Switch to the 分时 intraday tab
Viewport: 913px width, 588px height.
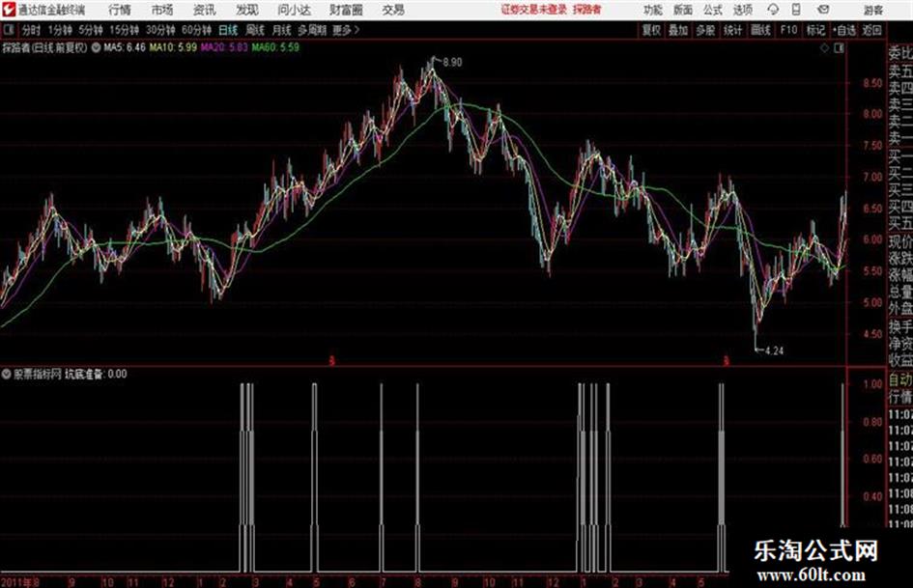32,30
